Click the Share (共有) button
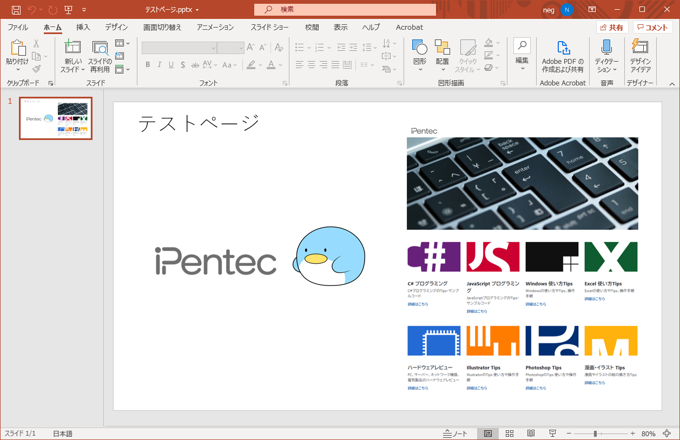The width and height of the screenshot is (680, 440). coord(612,27)
